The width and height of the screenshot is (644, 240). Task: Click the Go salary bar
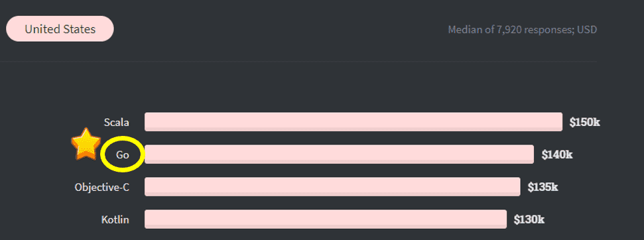click(340, 154)
